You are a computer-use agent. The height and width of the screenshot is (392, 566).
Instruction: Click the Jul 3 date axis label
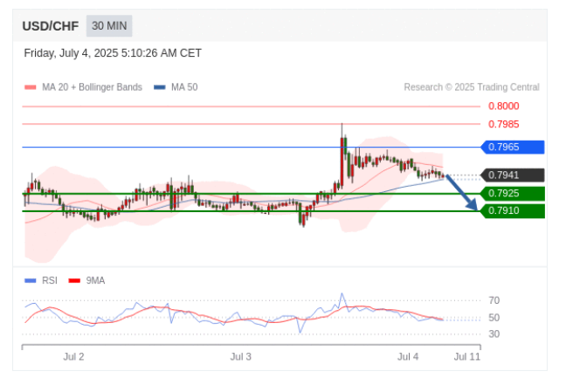pyautogui.click(x=240, y=357)
